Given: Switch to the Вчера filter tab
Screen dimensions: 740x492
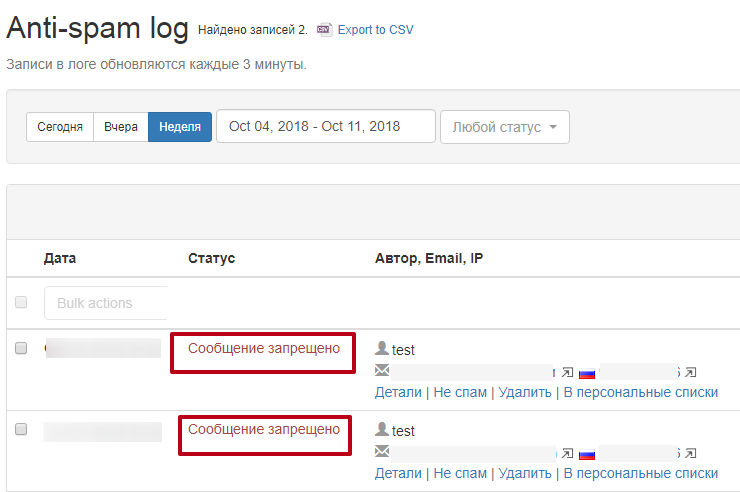Looking at the screenshot, I should 121,127.
